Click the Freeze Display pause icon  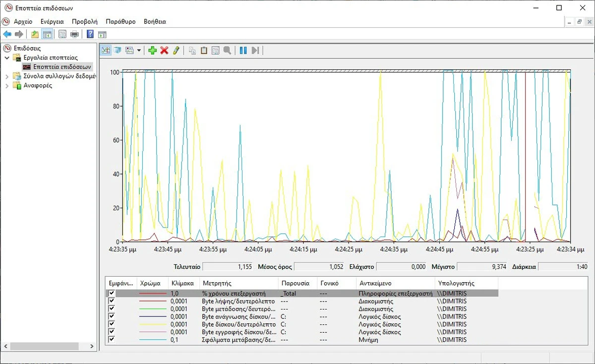[242, 50]
